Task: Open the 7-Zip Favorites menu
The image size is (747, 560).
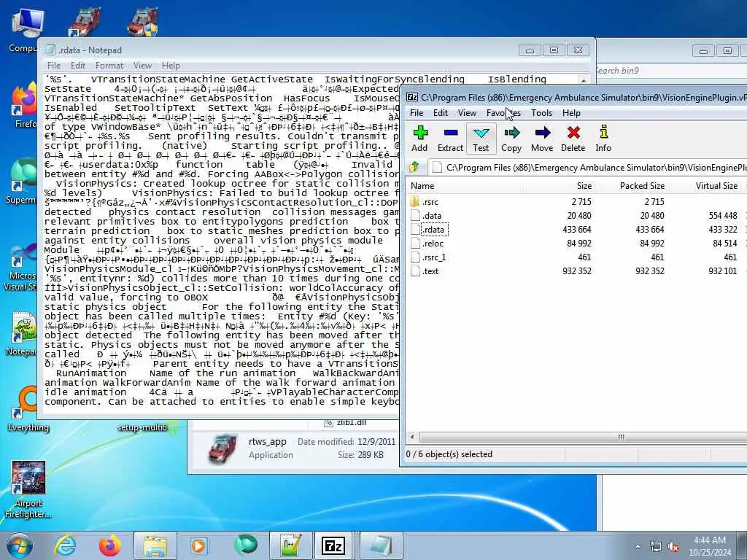Action: click(503, 113)
